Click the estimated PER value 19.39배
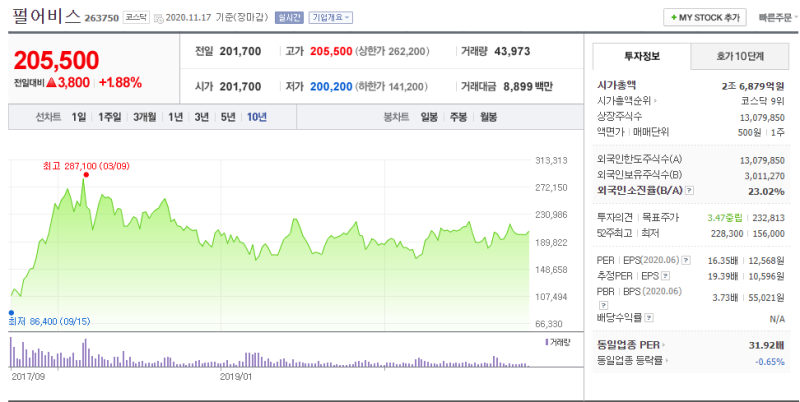The width and height of the screenshot is (800, 402). 722,277
